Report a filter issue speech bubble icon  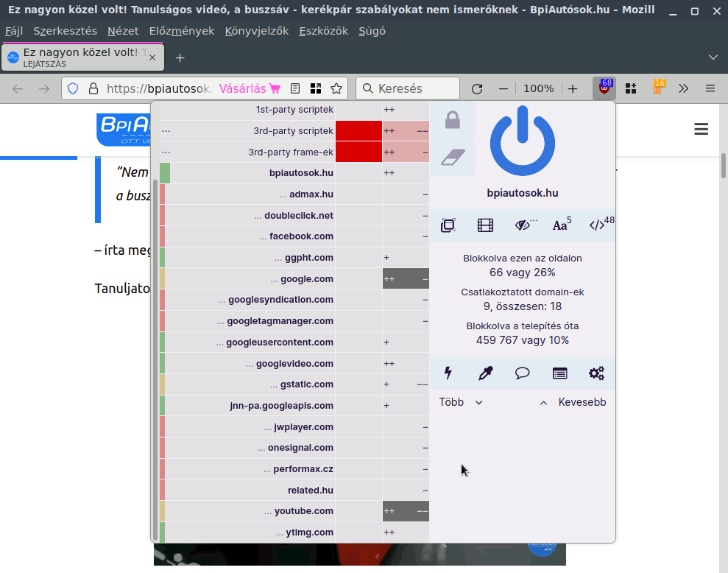coord(523,373)
